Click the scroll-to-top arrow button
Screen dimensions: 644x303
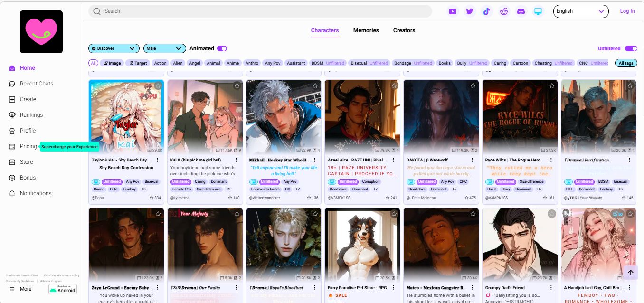point(630,273)
